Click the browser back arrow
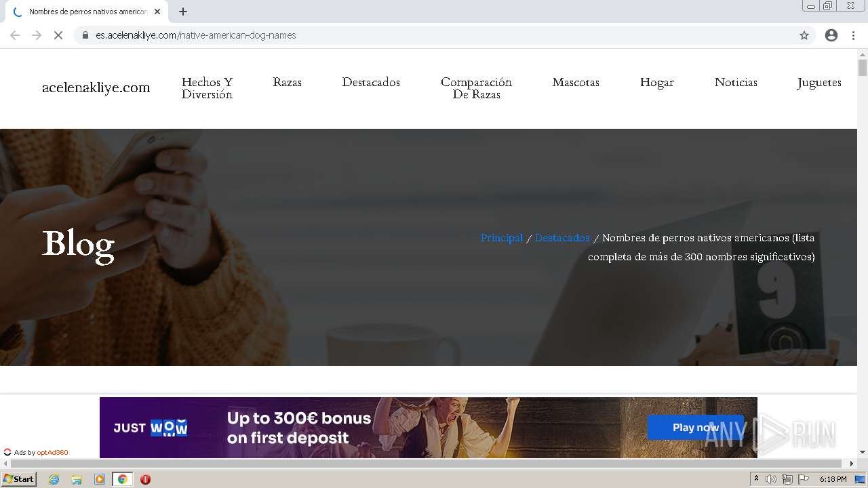Screen dimensions: 868x488 pos(15,35)
